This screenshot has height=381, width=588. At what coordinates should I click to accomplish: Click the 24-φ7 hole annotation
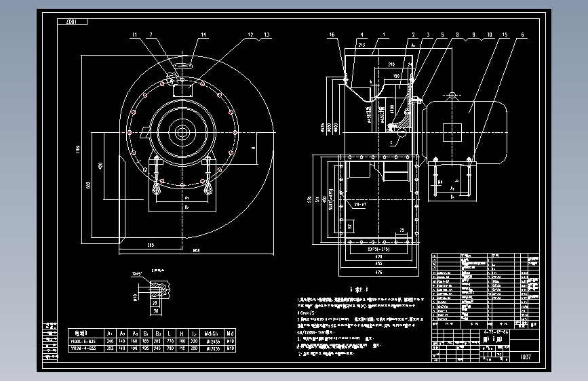pyautogui.click(x=360, y=205)
